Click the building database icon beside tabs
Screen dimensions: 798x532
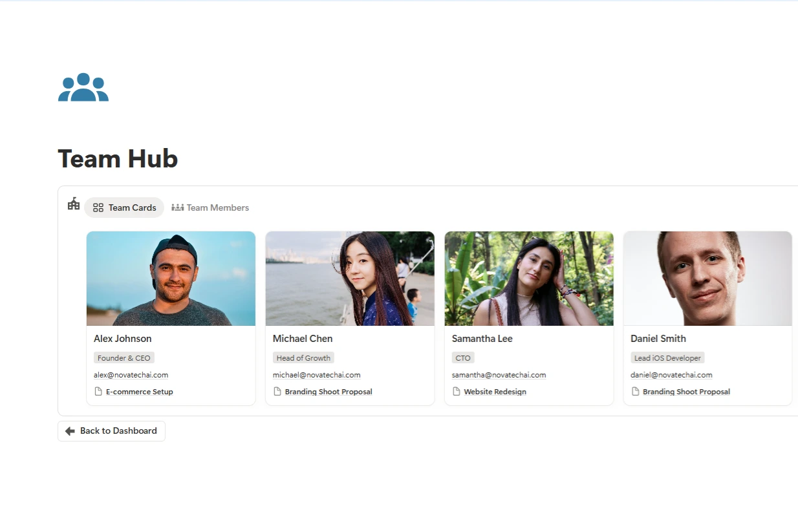pyautogui.click(x=74, y=204)
